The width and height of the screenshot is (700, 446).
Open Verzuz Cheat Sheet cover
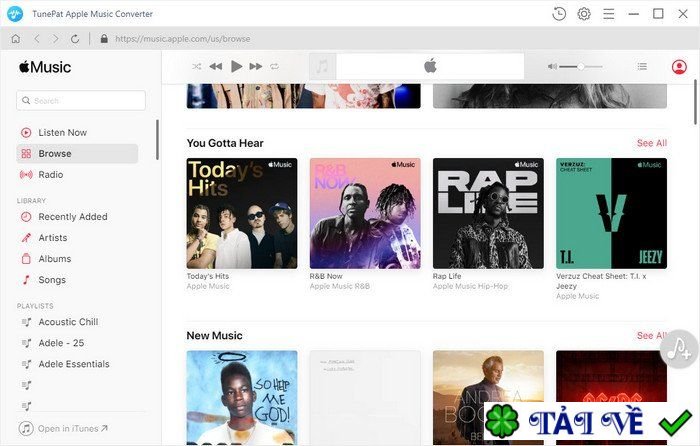[612, 213]
